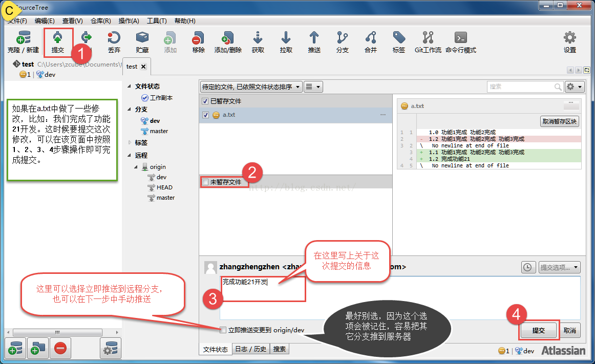
Task: Open the Repository (仓库) menu
Action: pyautogui.click(x=100, y=21)
